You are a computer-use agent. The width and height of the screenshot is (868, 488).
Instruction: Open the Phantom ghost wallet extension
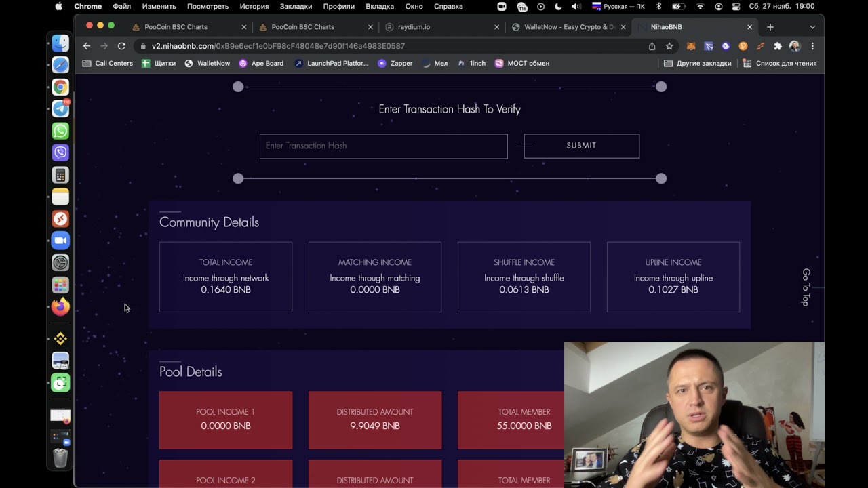click(726, 46)
